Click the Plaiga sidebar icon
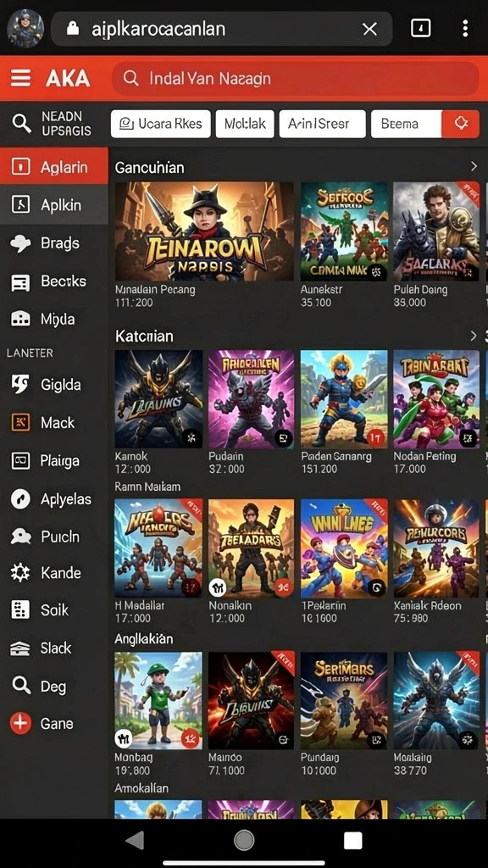Viewport: 488px width, 868px height. click(20, 460)
